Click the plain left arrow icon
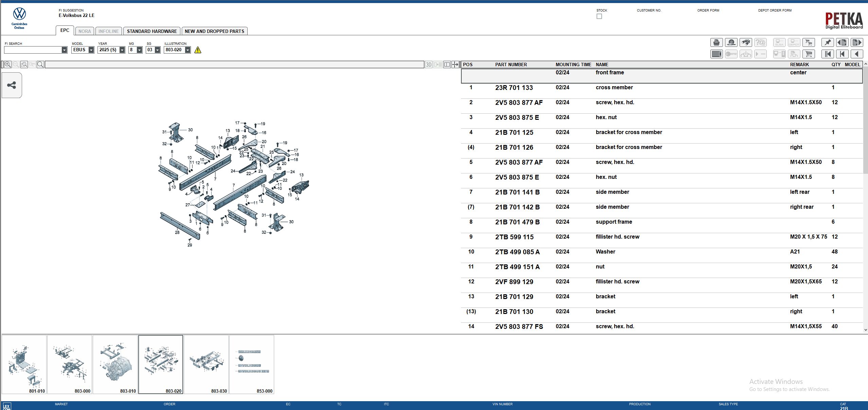This screenshot has height=410, width=868. pyautogui.click(x=857, y=54)
